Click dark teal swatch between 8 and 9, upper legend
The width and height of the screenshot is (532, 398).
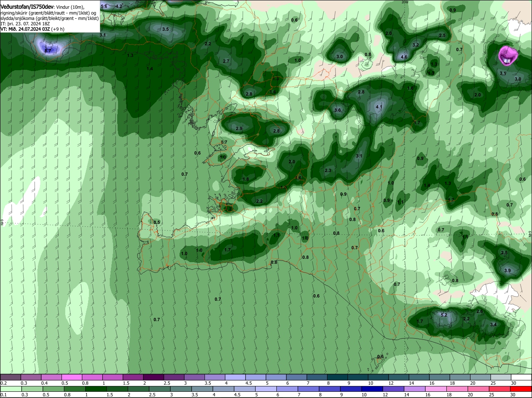point(338,377)
